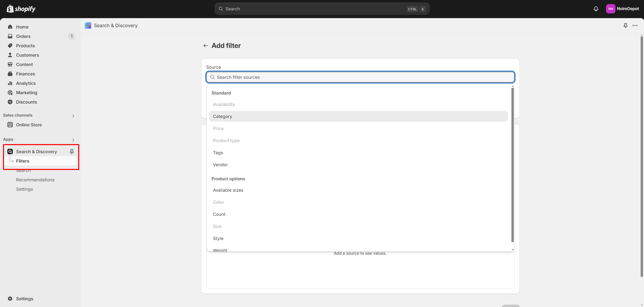Image resolution: width=644 pixels, height=307 pixels.
Task: Open the notifications bell
Action: (596, 9)
